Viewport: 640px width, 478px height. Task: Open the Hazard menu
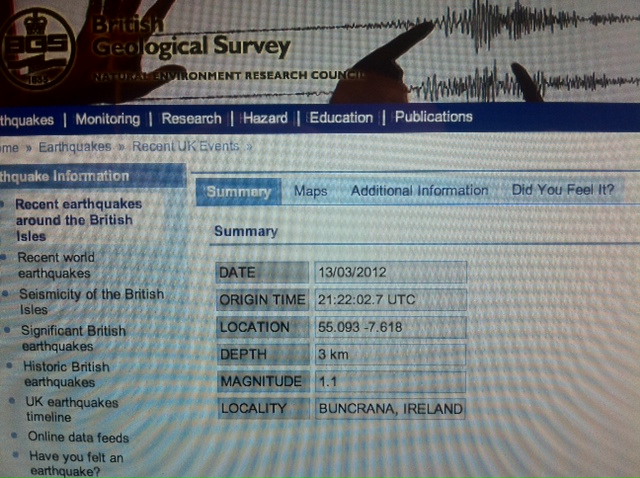coord(266,118)
